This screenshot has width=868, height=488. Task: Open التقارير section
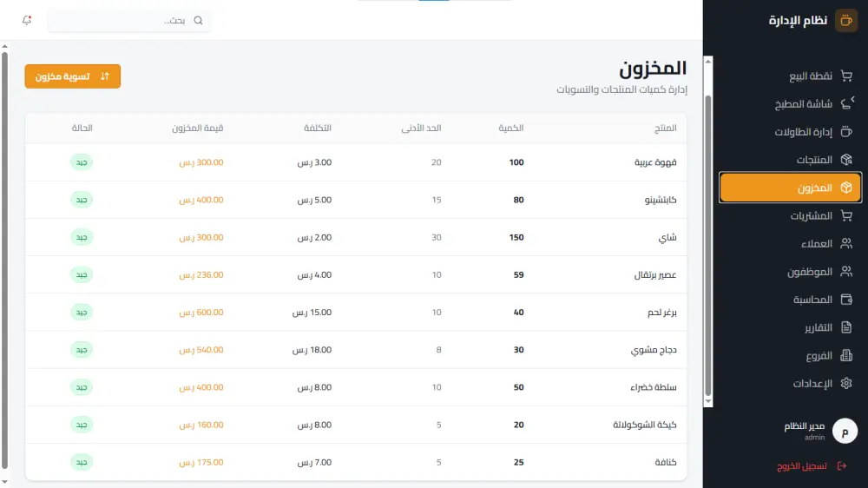pyautogui.click(x=790, y=327)
